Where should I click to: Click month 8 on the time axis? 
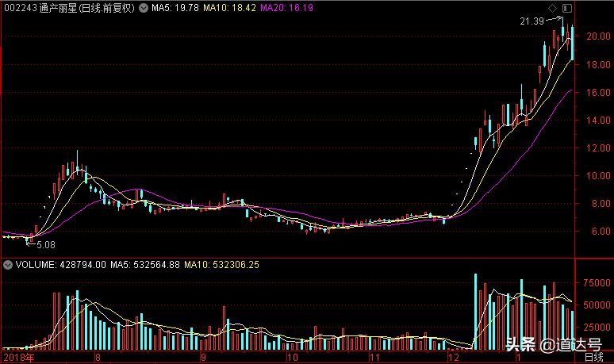(x=98, y=358)
